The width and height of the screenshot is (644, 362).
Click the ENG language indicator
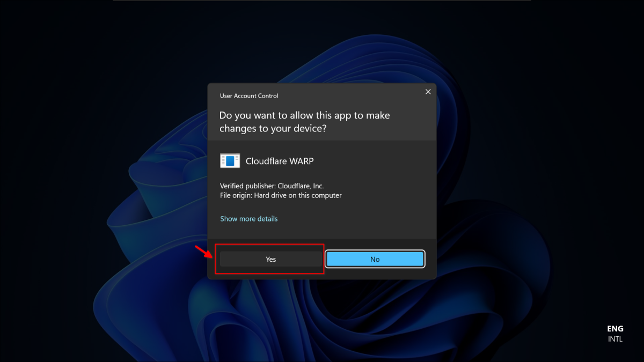pos(615,328)
